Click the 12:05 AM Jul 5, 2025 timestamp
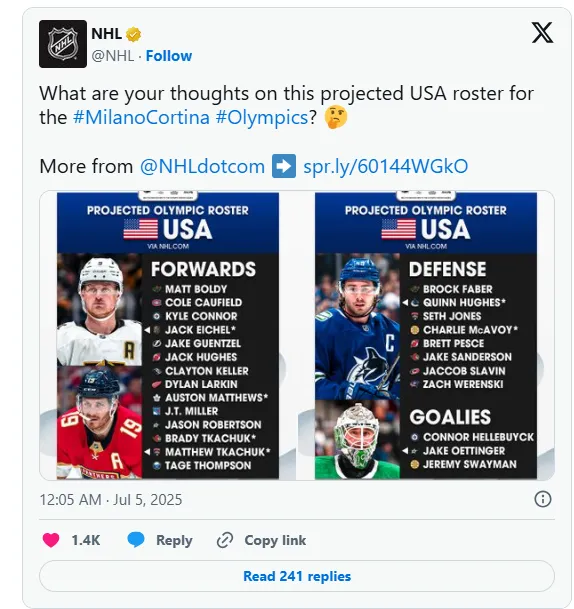574x609 pixels. (x=111, y=499)
